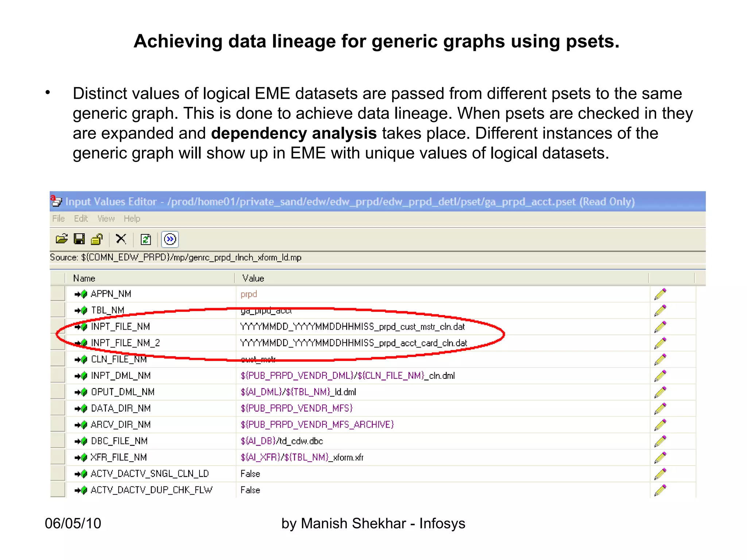Viewport: 747px width, 560px height.
Task: Click the pencil edit icon for DBC_FILE_NM
Action: click(660, 441)
